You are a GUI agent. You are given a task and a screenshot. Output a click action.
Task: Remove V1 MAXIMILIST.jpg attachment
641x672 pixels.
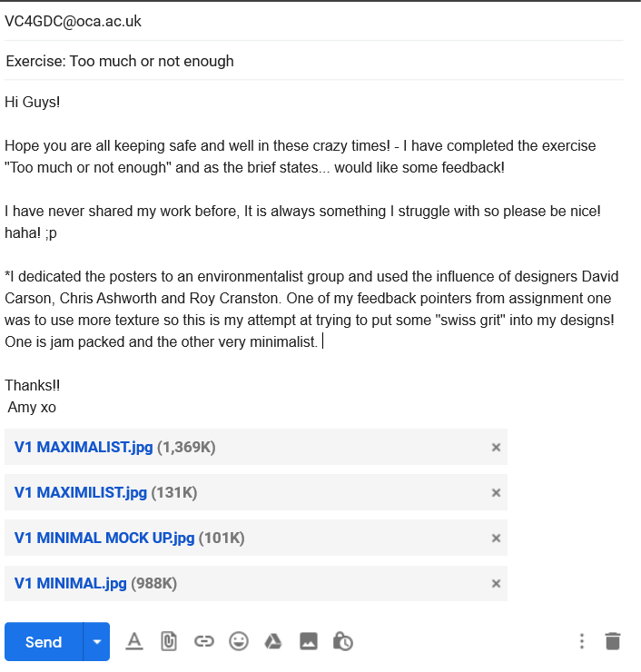point(496,492)
